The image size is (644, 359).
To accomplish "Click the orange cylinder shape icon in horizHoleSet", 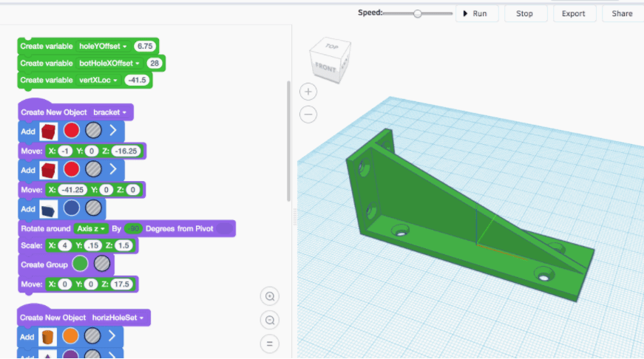I will 47,336.
